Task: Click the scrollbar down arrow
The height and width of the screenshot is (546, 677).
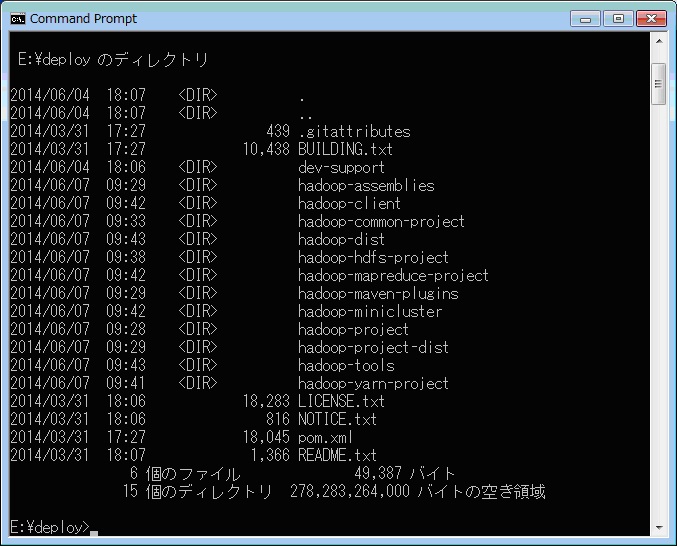Action: (658, 527)
